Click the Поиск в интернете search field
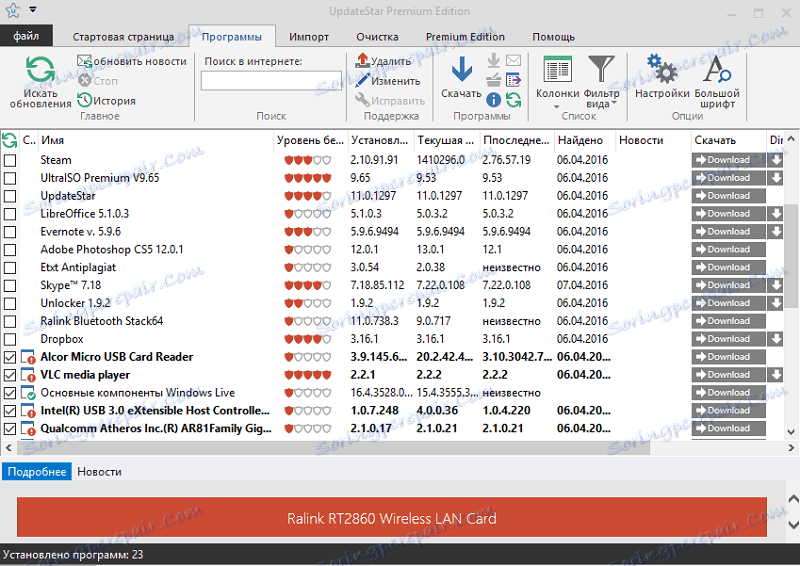Screen dimensions: 800x566 (271, 81)
